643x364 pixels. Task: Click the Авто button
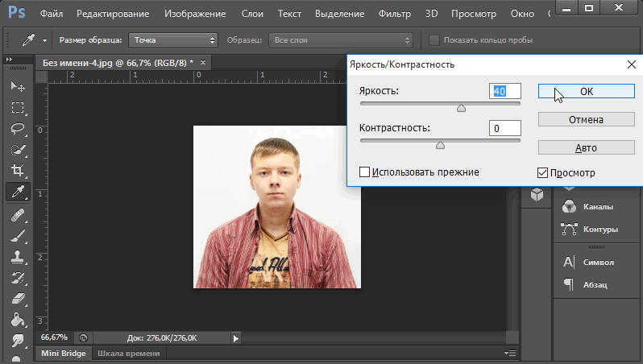click(587, 147)
